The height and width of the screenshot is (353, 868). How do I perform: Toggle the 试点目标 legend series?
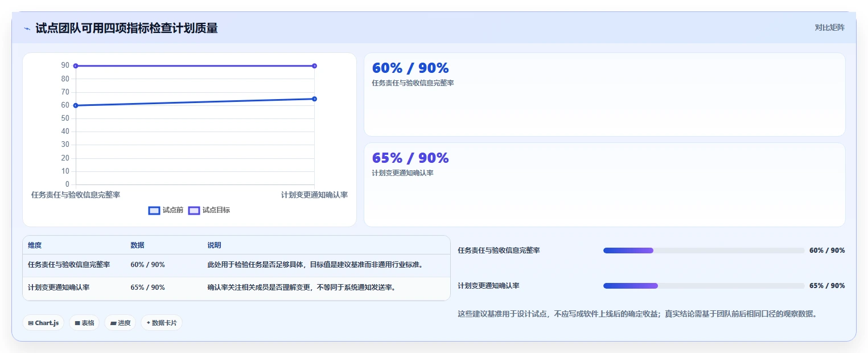[209, 210]
